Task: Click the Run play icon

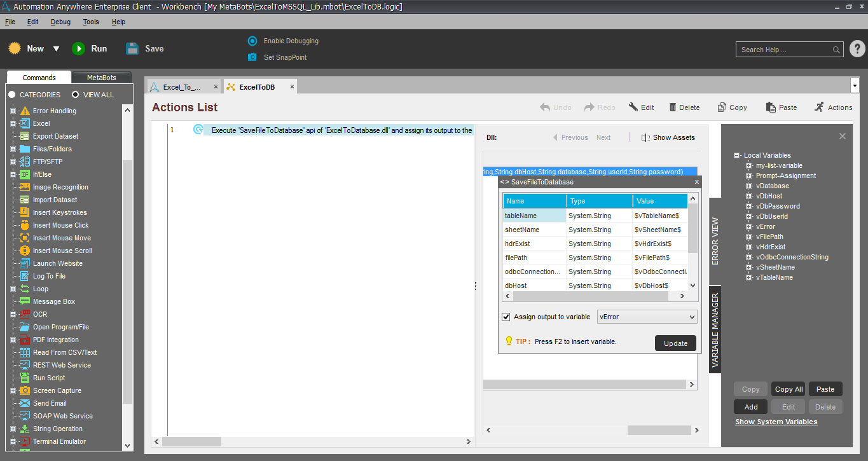Action: 78,49
